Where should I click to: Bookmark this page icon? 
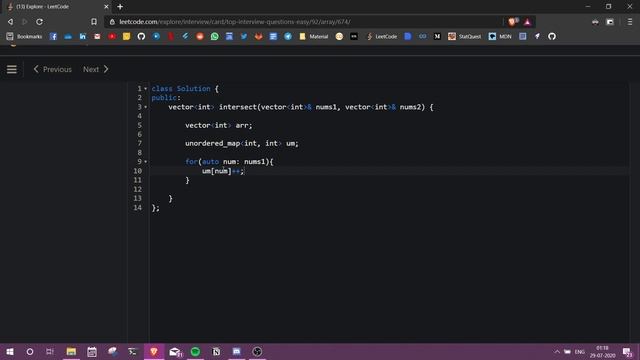(x=94, y=22)
